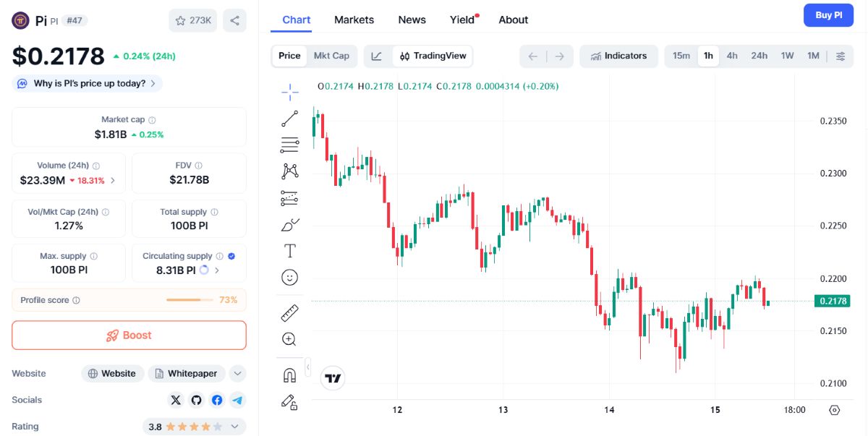Set the interval to 1W

tap(787, 56)
